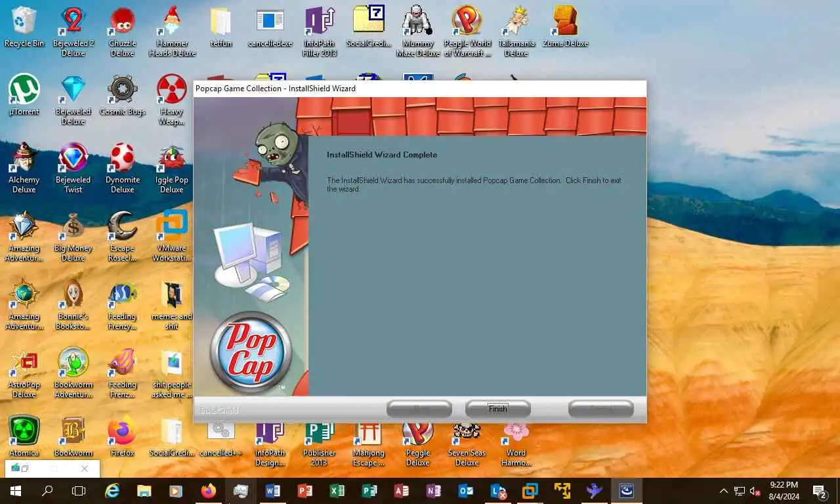Viewport: 840px width, 504px height.
Task: Select the Alchemy Deluxe desktop shortcut
Action: (24, 168)
